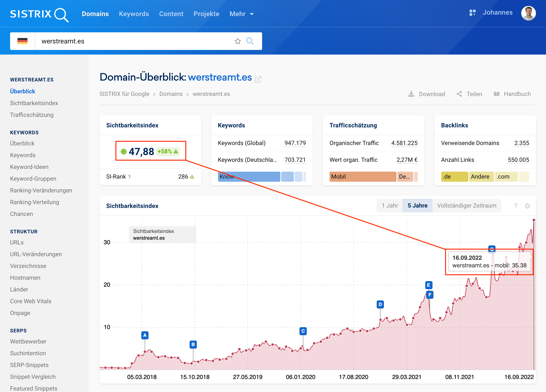Screen dimensions: 546x392
Task: Open the Projekte navigation tab
Action: [x=206, y=14]
